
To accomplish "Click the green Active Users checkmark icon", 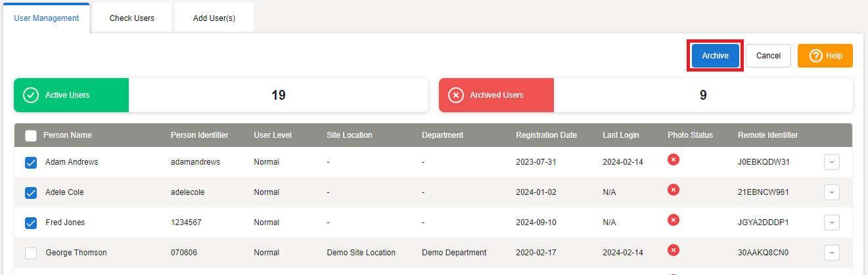I will (x=31, y=95).
